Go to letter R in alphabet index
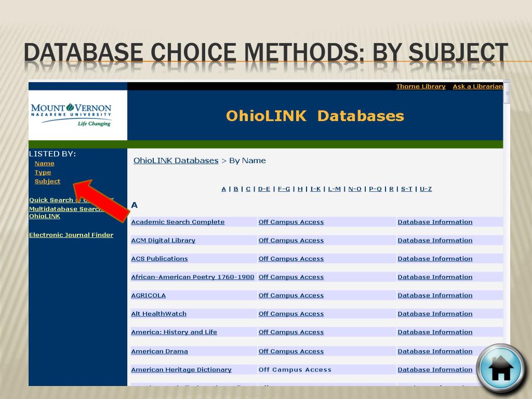Viewport: 532px width, 399px height. point(391,189)
